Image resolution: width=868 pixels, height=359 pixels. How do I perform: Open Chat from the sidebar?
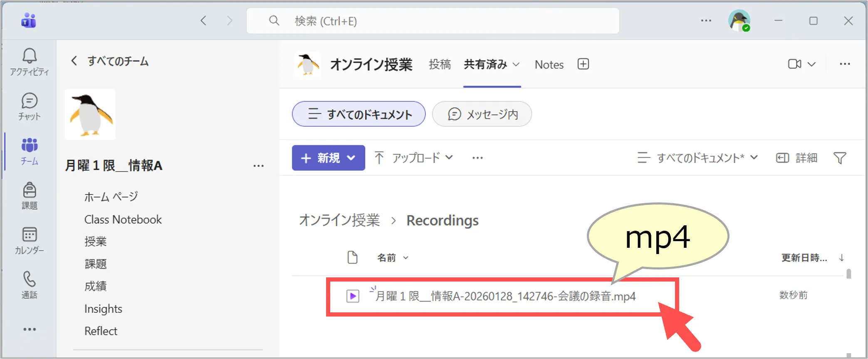tap(29, 107)
